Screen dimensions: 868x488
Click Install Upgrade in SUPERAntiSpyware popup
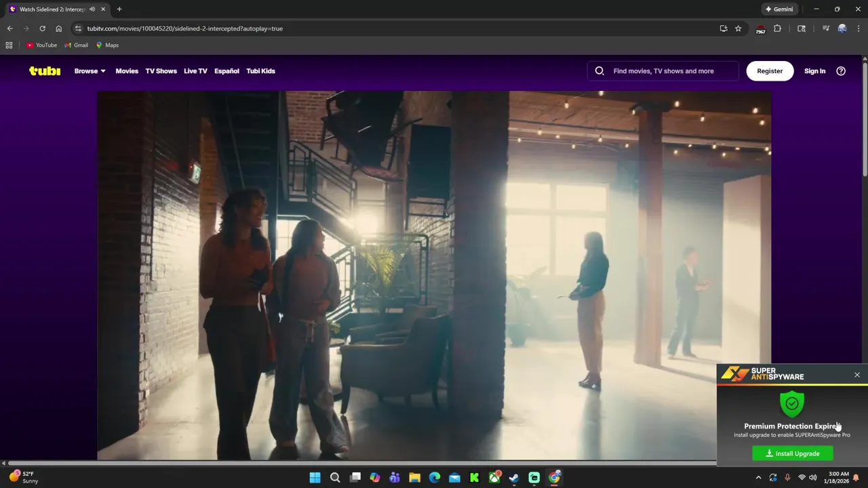792,453
